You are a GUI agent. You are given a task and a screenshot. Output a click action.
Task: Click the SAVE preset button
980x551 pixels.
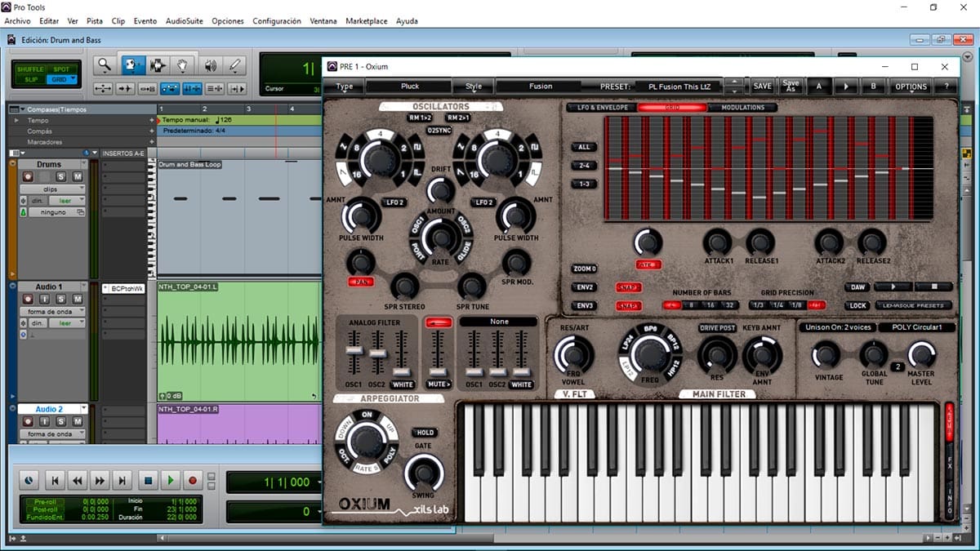point(762,87)
